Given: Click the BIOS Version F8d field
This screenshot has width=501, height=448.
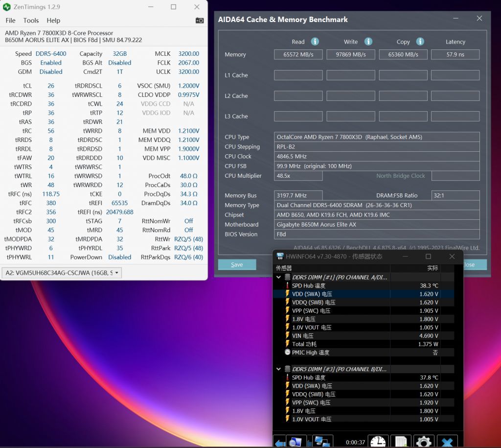Looking at the screenshot, I should [377, 234].
